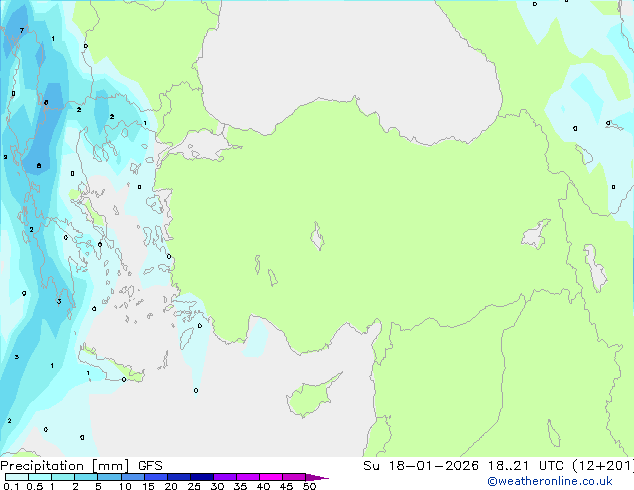Click the 15–20 mm legend color swatch
Screen dimensions: 634x490
click(x=156, y=477)
